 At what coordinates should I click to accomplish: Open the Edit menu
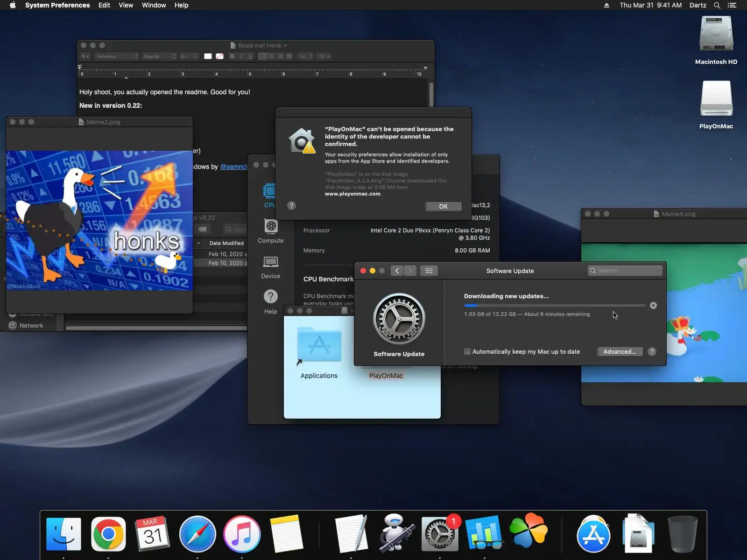pyautogui.click(x=104, y=5)
